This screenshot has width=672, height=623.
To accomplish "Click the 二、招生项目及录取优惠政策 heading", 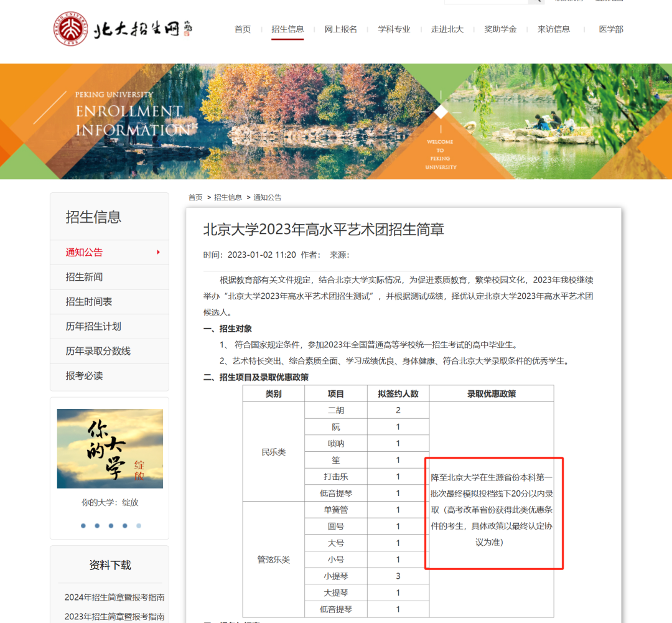I will pos(256,377).
